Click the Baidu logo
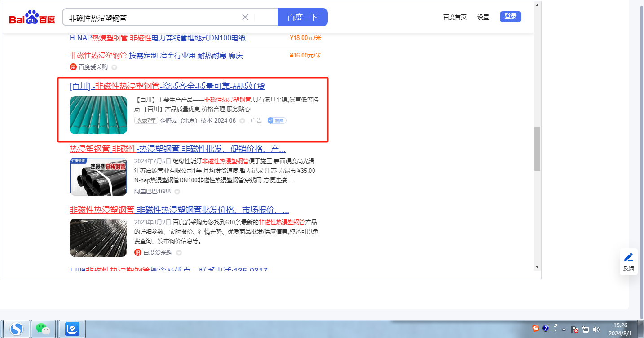The height and width of the screenshot is (338, 644). point(32,18)
